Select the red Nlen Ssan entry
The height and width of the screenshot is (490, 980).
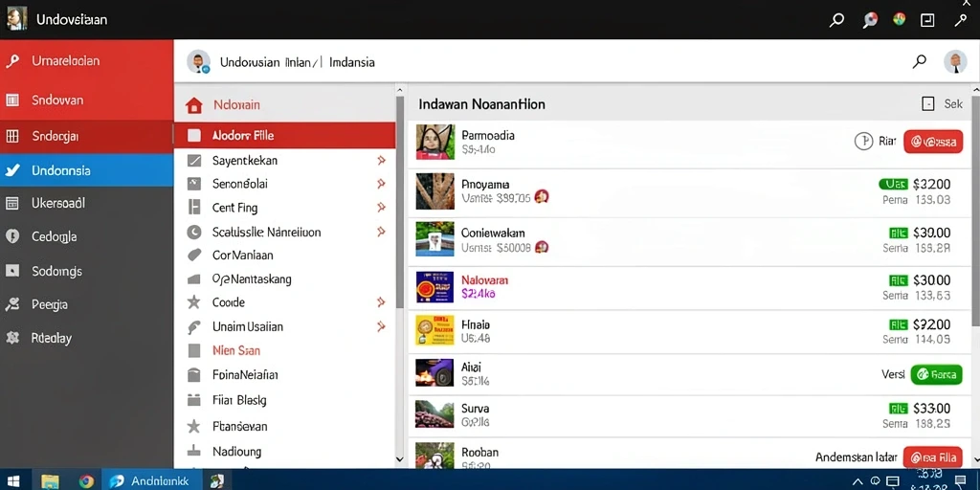point(236,350)
